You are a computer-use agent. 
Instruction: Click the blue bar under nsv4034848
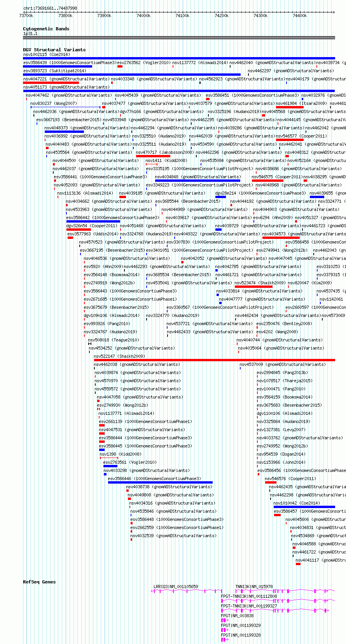(197, 181)
